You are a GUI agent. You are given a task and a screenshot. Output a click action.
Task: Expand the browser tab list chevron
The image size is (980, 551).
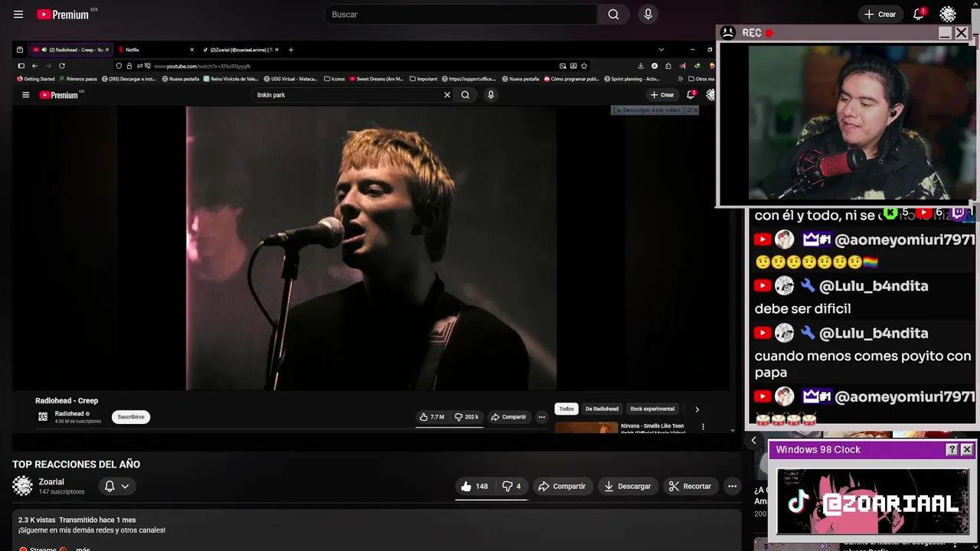[661, 50]
